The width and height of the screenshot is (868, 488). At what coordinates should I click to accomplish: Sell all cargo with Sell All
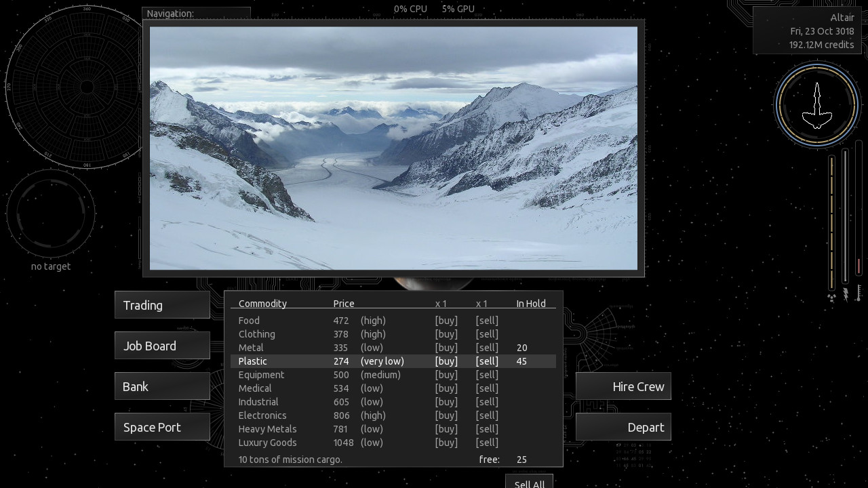pos(529,483)
